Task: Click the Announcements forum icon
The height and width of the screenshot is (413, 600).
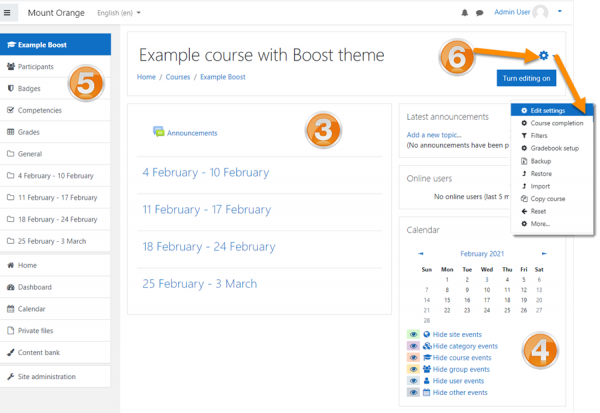Action: tap(158, 131)
